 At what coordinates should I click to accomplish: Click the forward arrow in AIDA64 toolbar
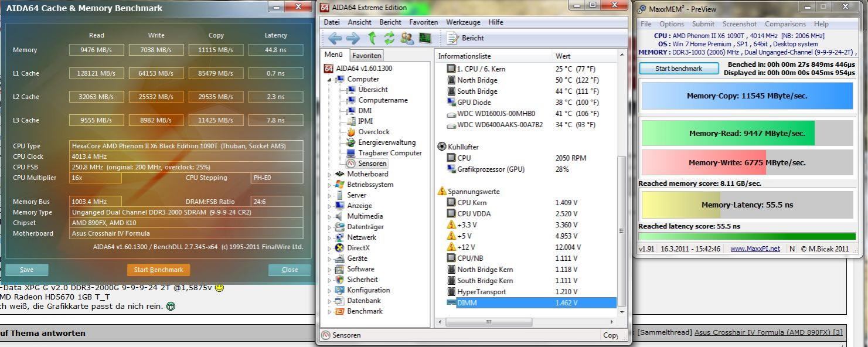(x=353, y=38)
